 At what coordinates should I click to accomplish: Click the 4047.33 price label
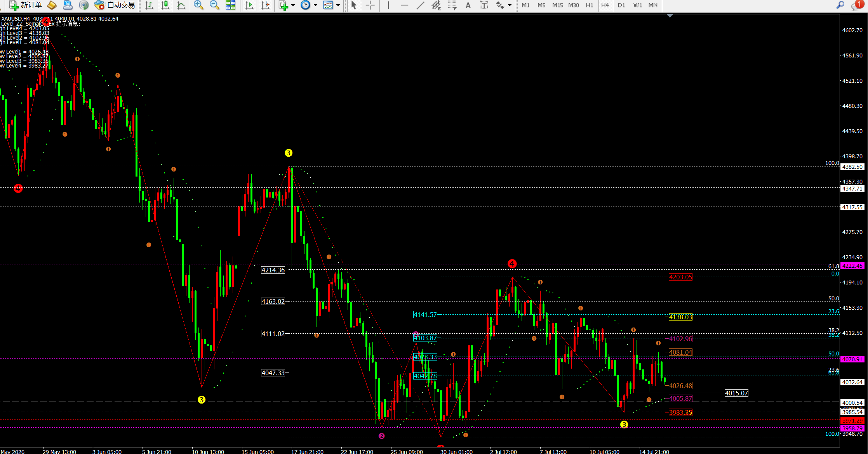click(x=273, y=373)
